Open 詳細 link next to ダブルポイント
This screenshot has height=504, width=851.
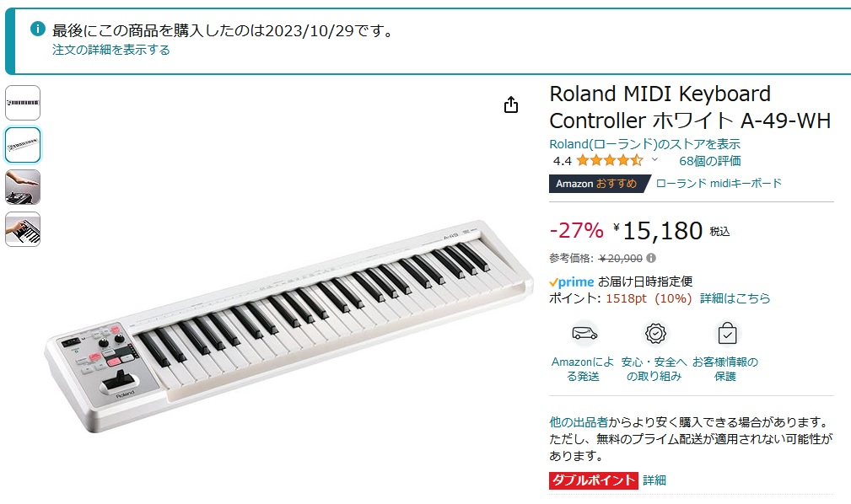tap(654, 480)
